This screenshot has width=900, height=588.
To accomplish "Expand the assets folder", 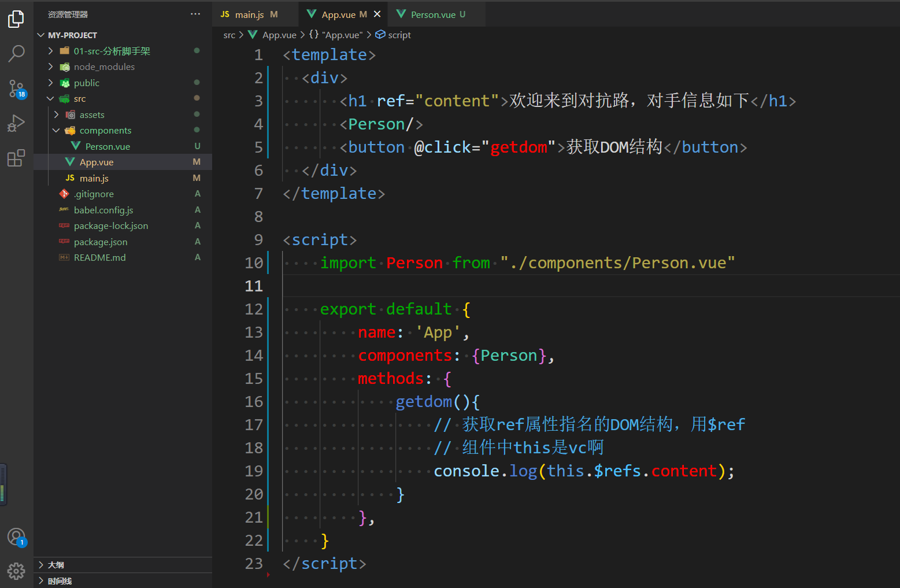I will click(x=56, y=114).
